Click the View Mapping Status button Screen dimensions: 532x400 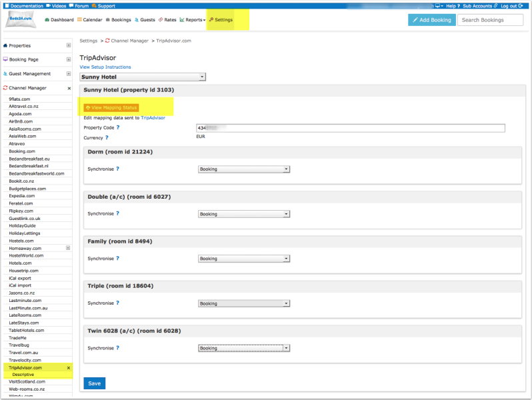point(111,107)
